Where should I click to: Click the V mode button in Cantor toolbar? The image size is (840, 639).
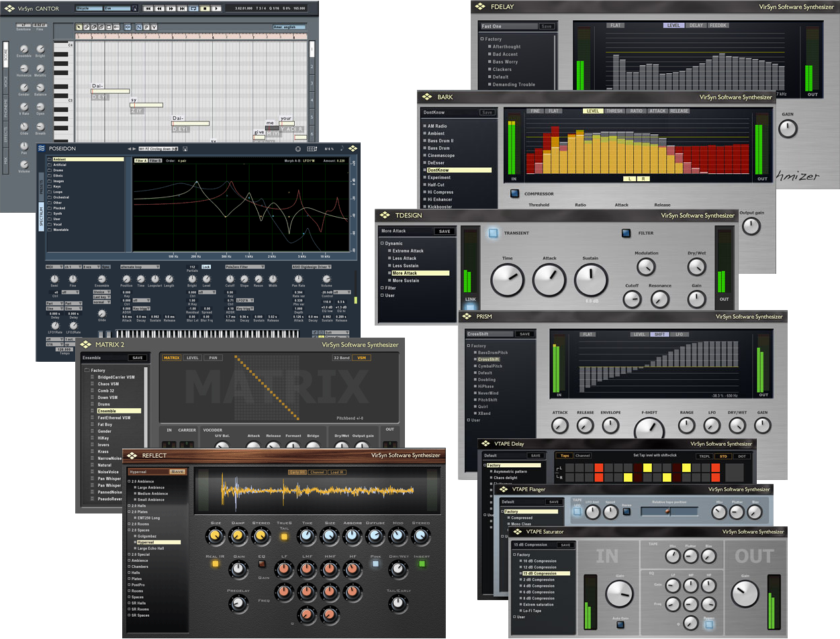pos(154,27)
